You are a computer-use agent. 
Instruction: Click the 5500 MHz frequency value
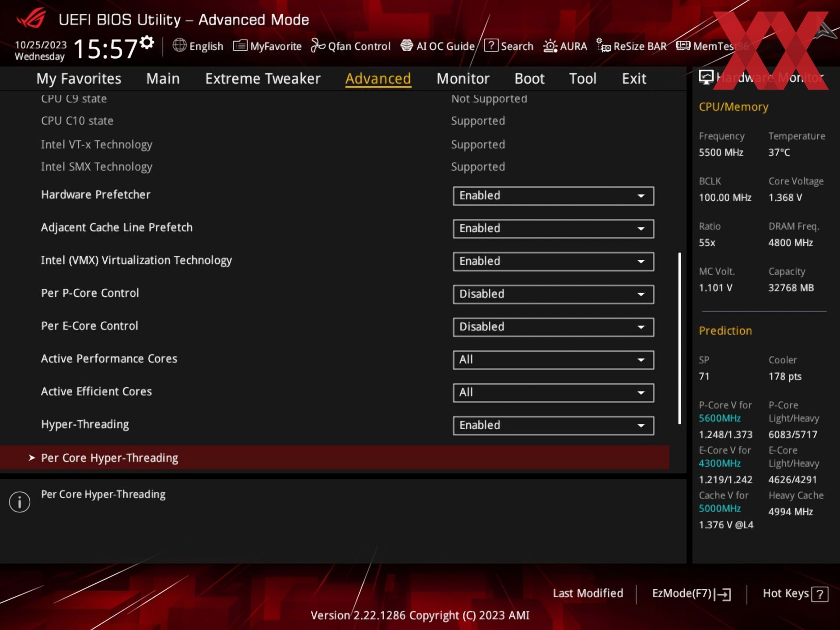click(x=721, y=153)
